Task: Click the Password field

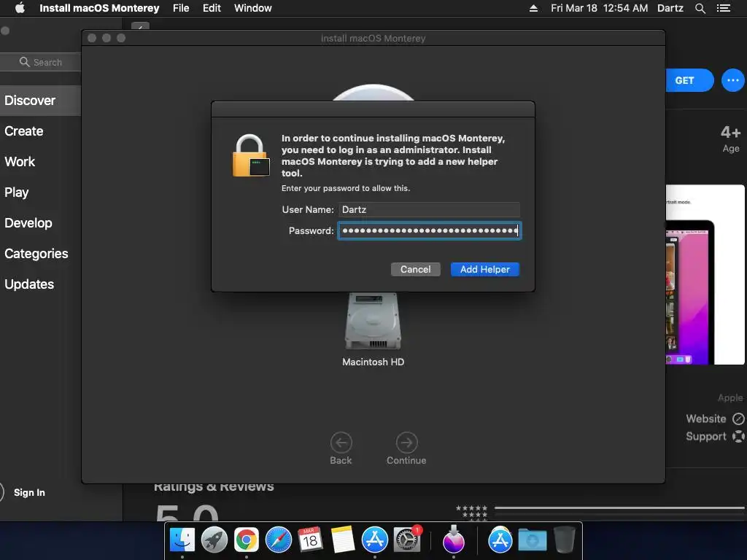Action: [429, 231]
